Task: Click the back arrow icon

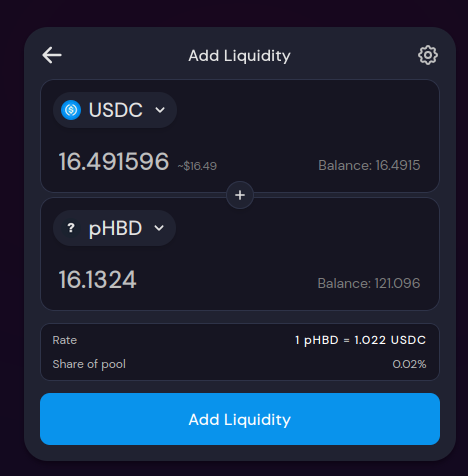Action: pyautogui.click(x=52, y=55)
